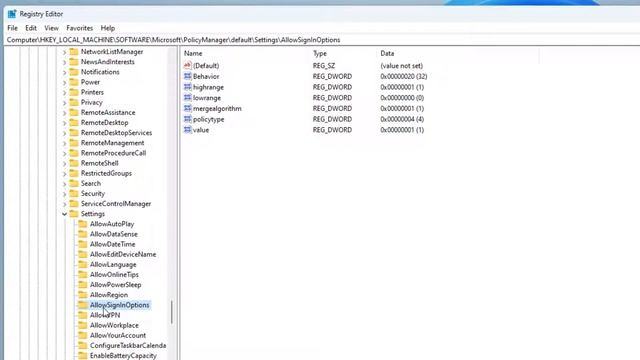640x360 pixels.
Task: Click the Notifications folder icon
Action: [x=74, y=72]
